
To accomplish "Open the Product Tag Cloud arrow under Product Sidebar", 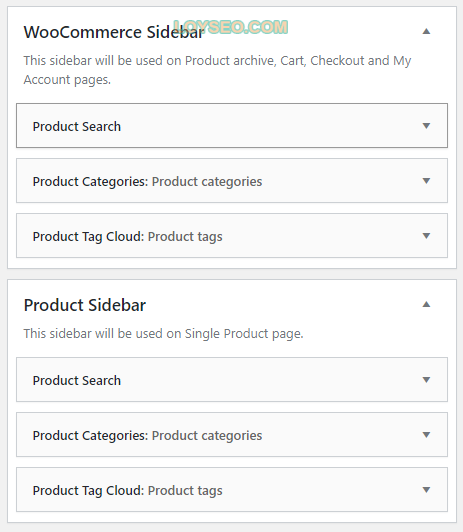I will click(426, 490).
